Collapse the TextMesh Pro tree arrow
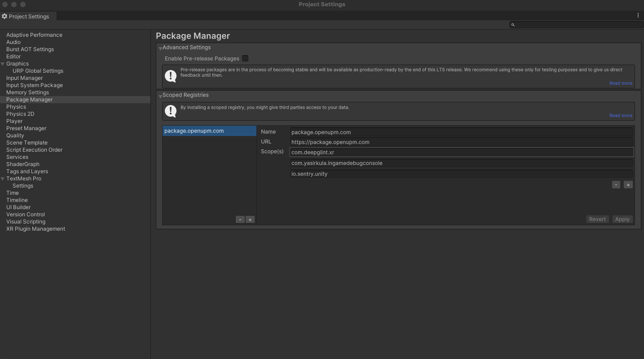 coord(3,179)
